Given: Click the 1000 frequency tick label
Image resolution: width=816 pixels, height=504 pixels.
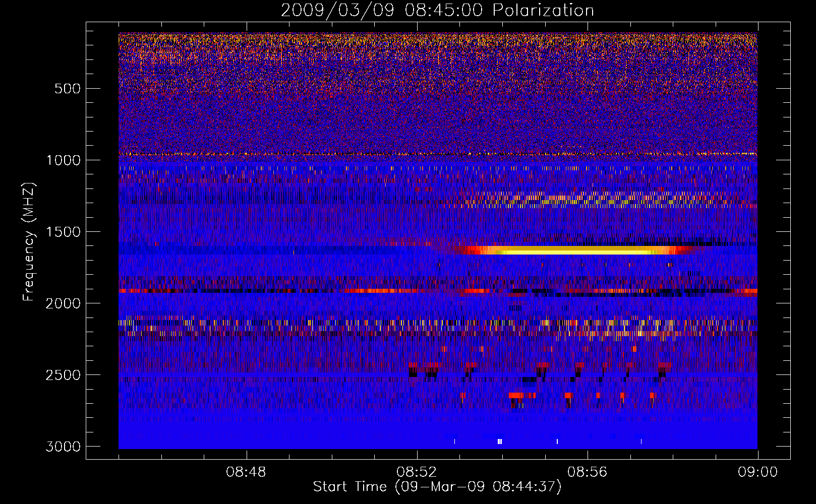Looking at the screenshot, I should (63, 160).
